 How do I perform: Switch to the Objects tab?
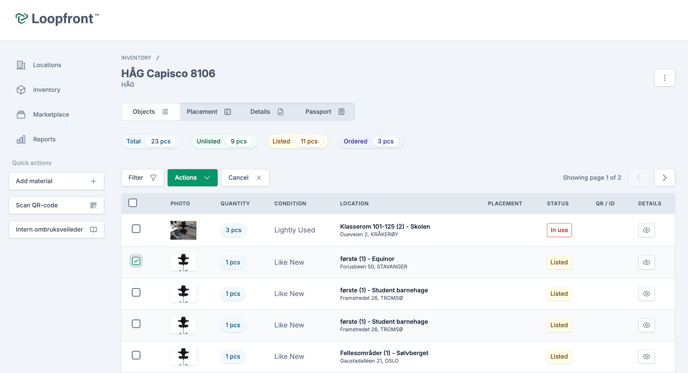tap(150, 112)
